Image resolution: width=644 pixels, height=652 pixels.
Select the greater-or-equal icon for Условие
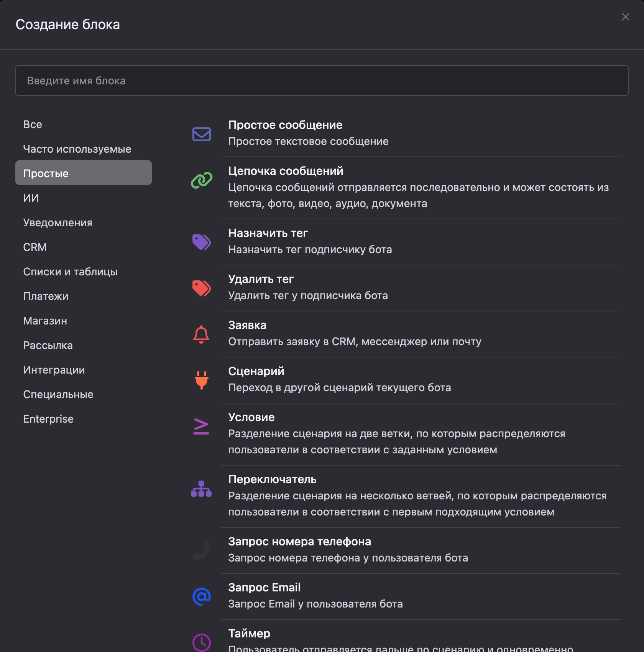point(201,426)
